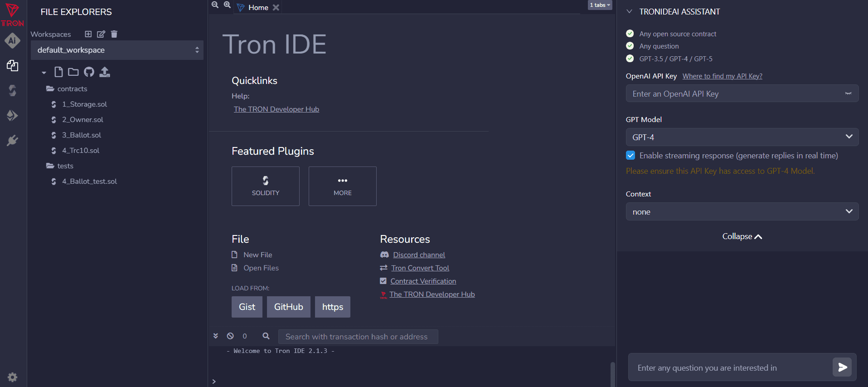Select the Home tab
Screen dimensions: 868x387
[x=258, y=7]
